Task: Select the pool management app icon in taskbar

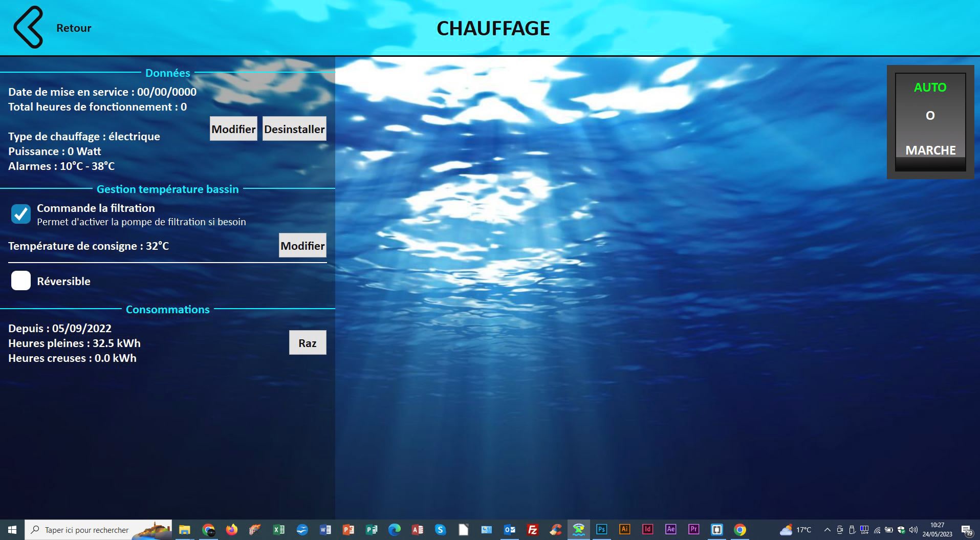Action: 578,530
